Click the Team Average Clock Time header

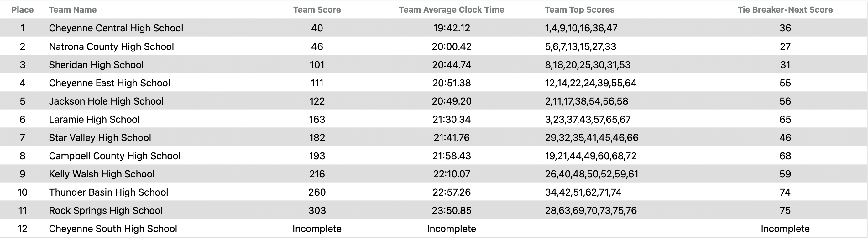point(452,10)
